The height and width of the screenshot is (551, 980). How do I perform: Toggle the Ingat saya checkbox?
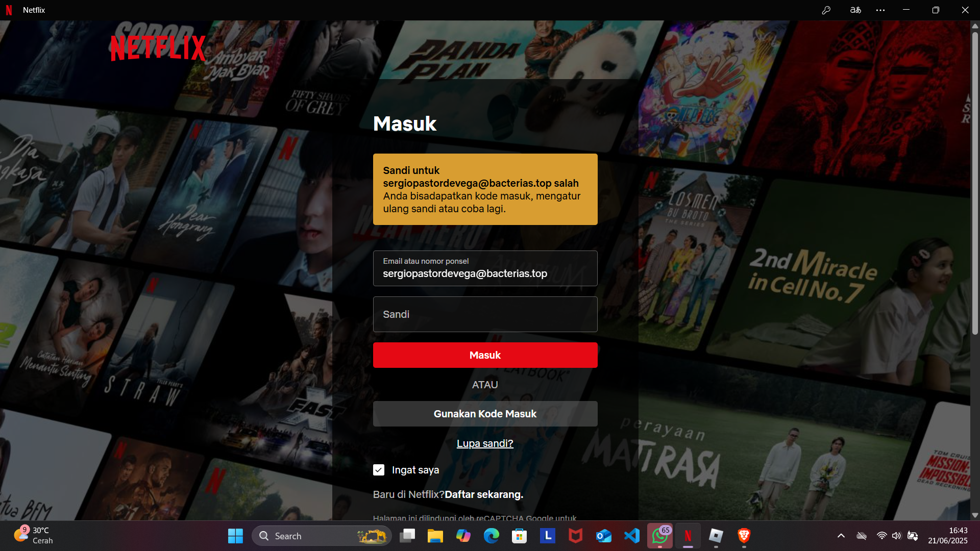click(x=379, y=470)
